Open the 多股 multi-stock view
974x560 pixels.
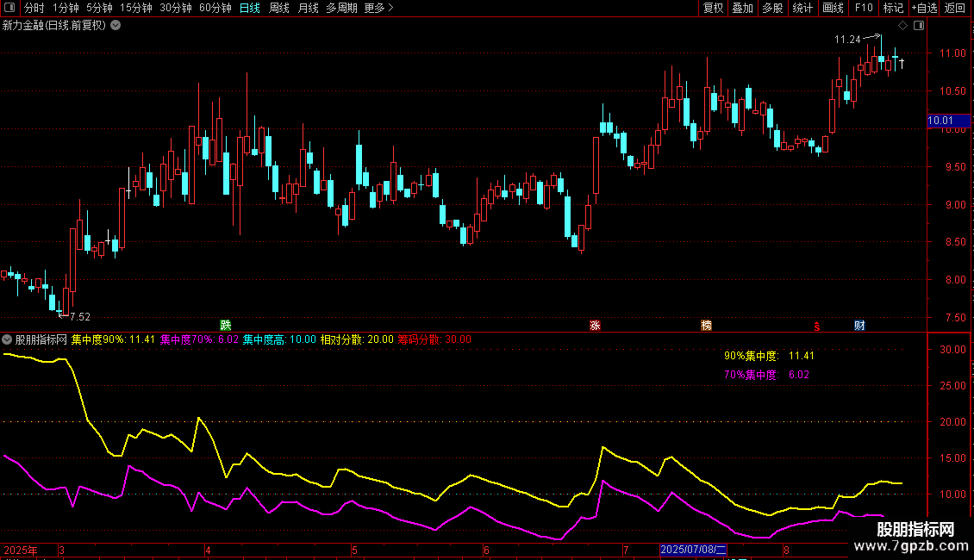click(x=773, y=8)
